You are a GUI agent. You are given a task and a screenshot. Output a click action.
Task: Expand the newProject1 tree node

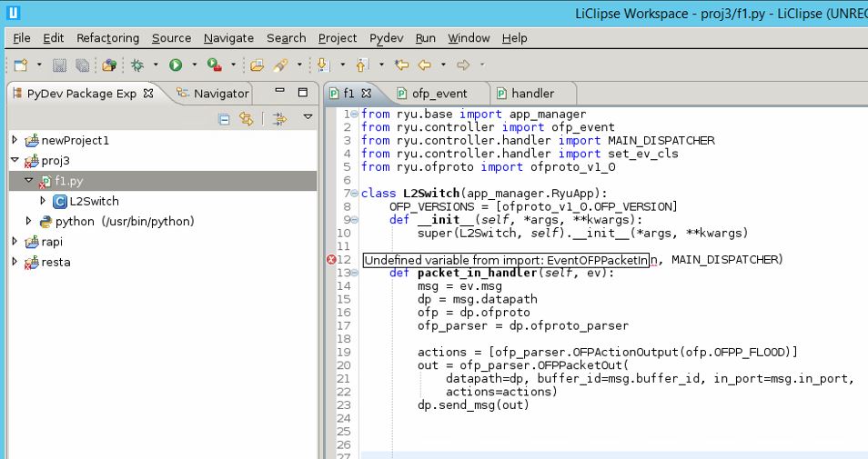point(15,139)
